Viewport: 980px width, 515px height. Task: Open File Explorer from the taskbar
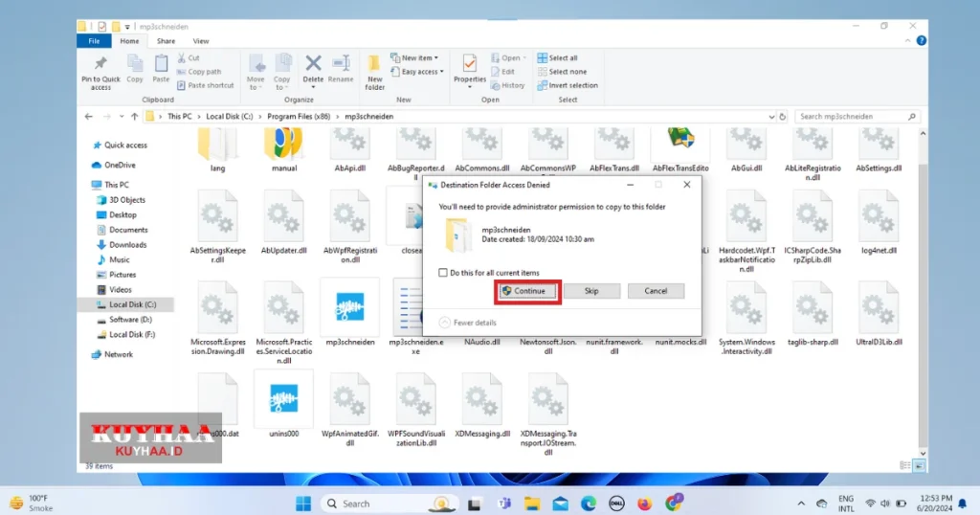(532, 504)
